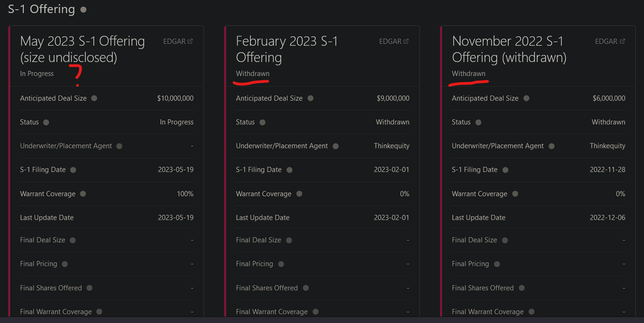Open the EDGAR link for May 2023 offering
The image size is (644, 323).
pos(178,41)
